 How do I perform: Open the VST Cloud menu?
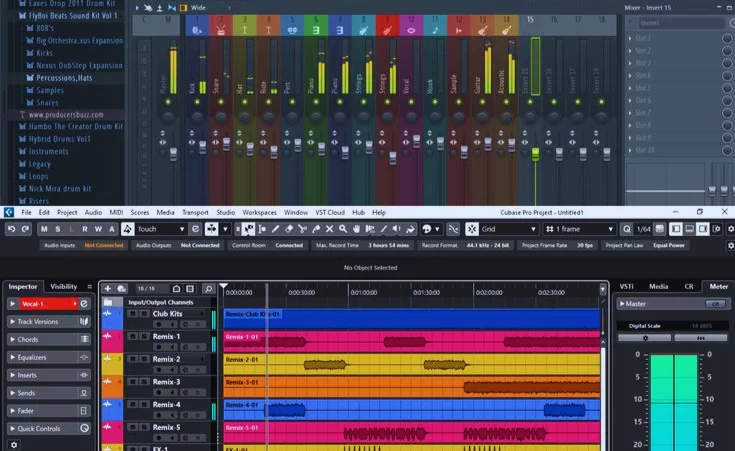point(330,212)
